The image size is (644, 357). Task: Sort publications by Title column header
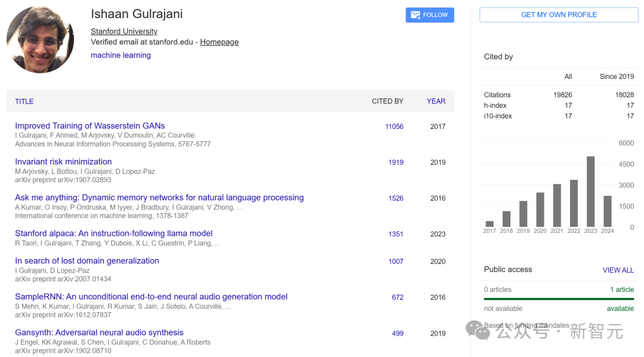[24, 101]
